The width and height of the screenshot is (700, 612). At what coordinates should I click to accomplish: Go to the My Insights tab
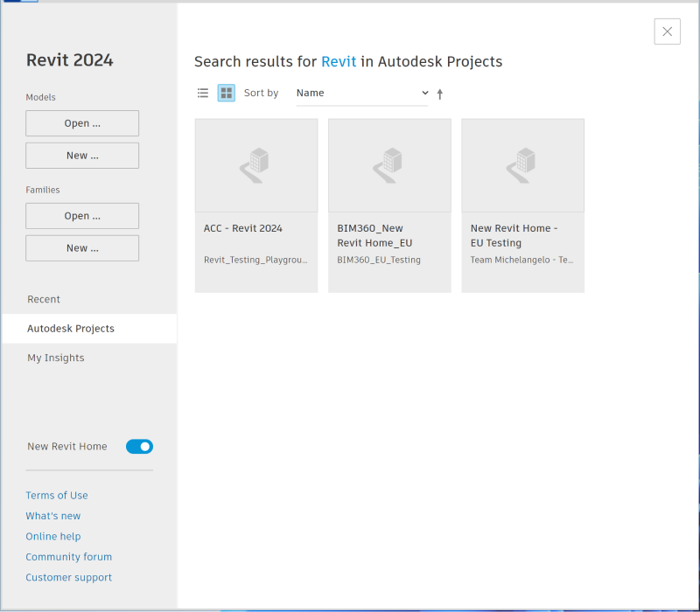(x=56, y=358)
